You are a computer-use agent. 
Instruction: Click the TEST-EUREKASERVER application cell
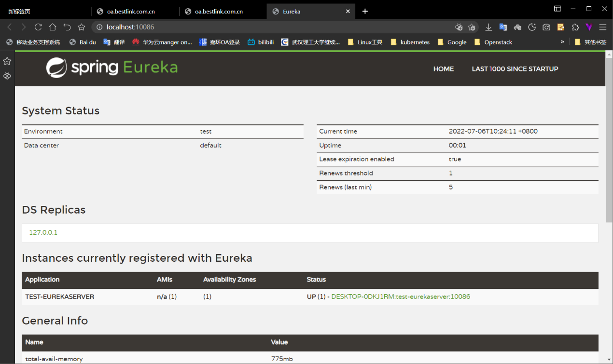(x=59, y=297)
